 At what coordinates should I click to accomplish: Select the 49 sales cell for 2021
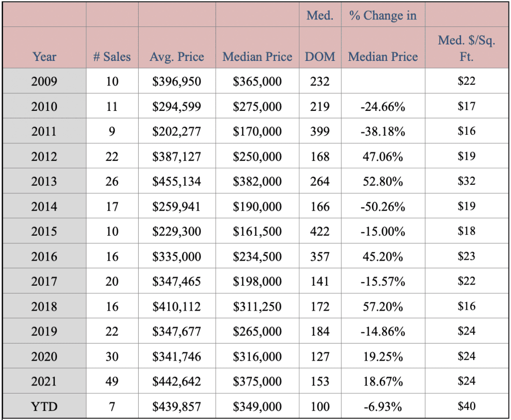(112, 381)
